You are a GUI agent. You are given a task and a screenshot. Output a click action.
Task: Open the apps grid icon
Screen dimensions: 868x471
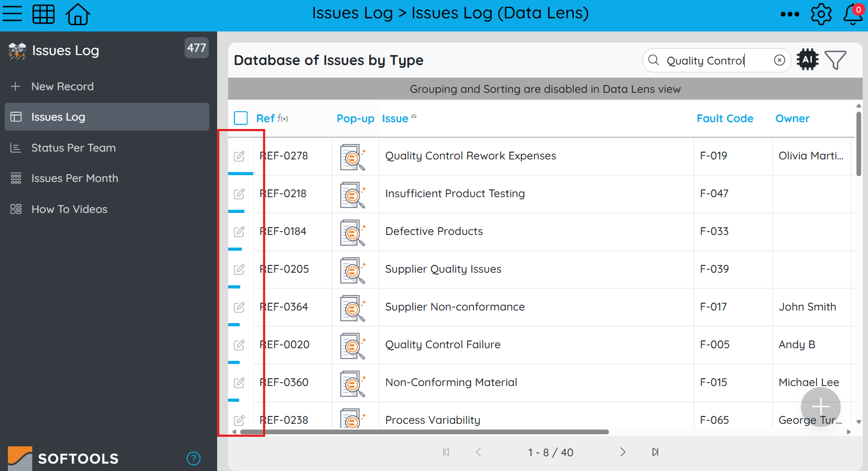44,14
